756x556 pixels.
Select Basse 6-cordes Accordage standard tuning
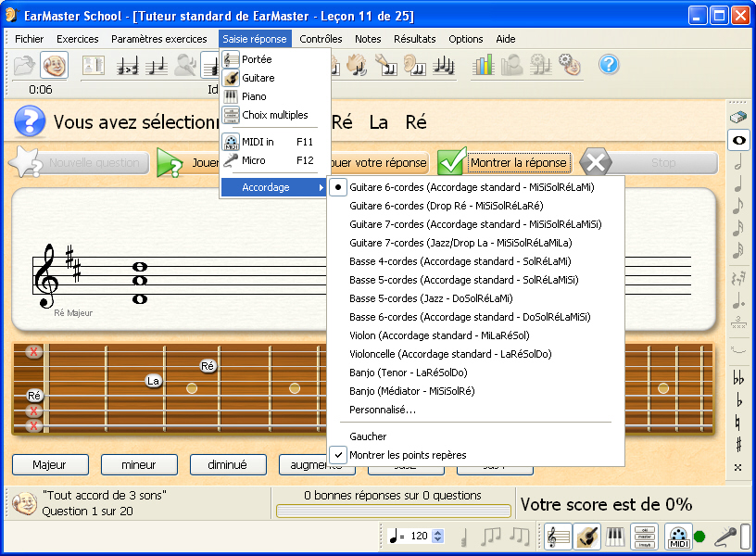tap(475, 317)
